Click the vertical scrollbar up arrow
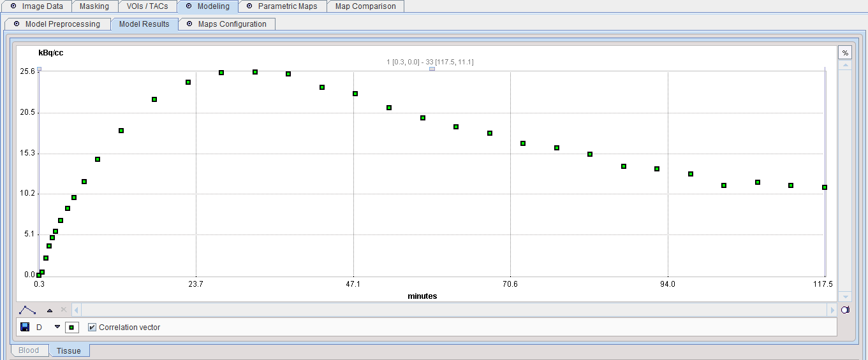The height and width of the screenshot is (360, 868). (845, 65)
